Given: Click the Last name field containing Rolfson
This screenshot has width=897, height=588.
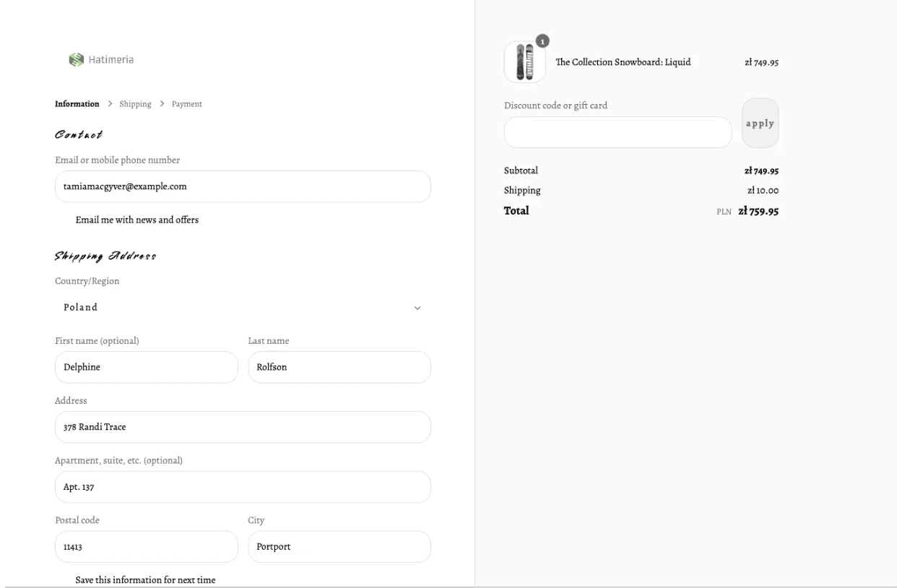Looking at the screenshot, I should [339, 367].
